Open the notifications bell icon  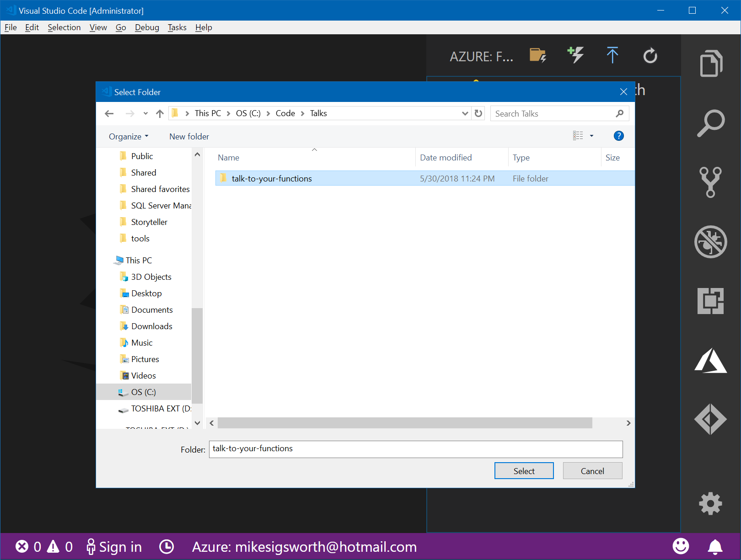tap(715, 546)
